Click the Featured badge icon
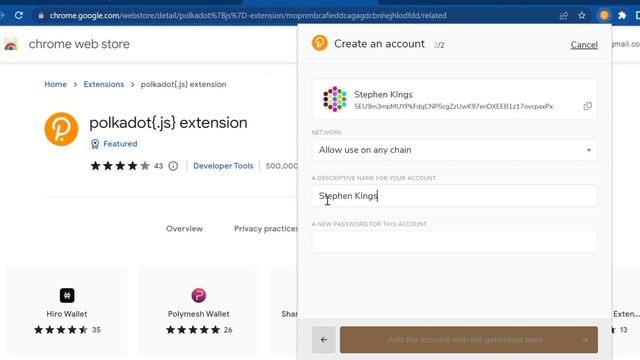 (95, 144)
